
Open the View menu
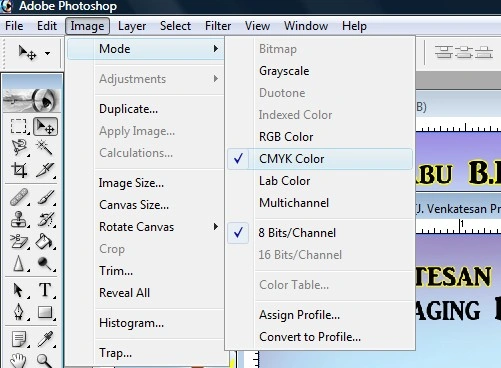pos(257,26)
